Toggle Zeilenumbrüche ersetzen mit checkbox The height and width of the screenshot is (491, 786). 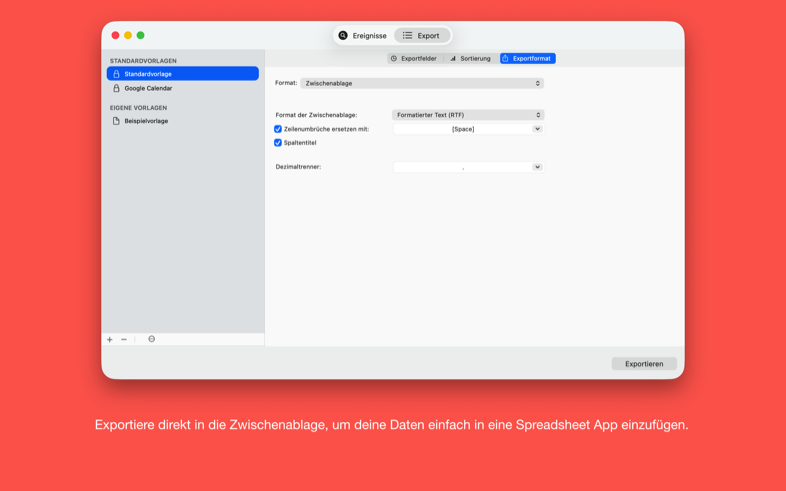point(278,129)
